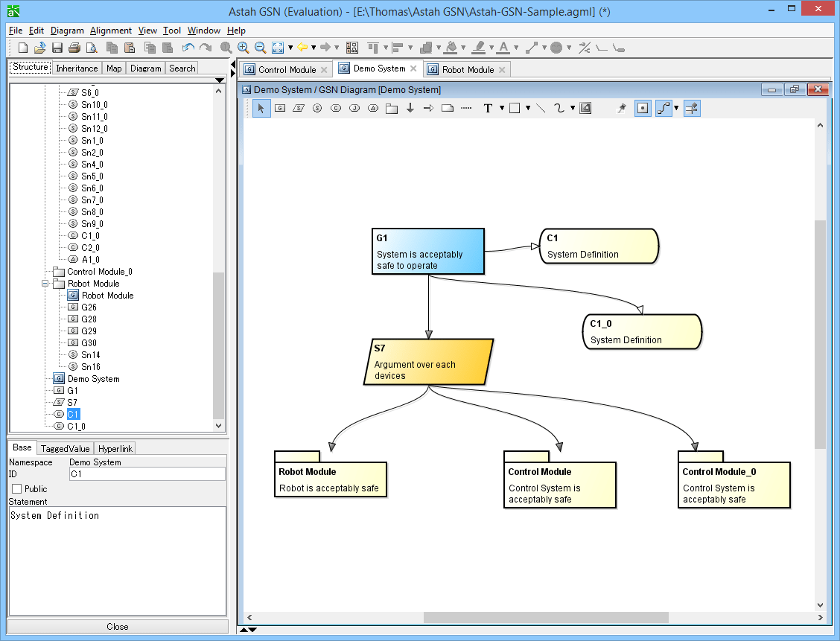This screenshot has width=840, height=641.
Task: Open the Alignment menu
Action: coord(110,31)
